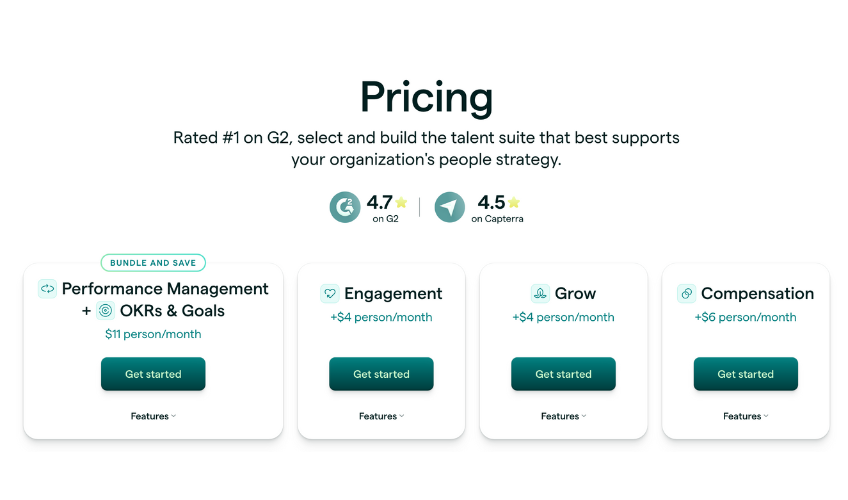Get started with Engagement add-on

tap(381, 374)
